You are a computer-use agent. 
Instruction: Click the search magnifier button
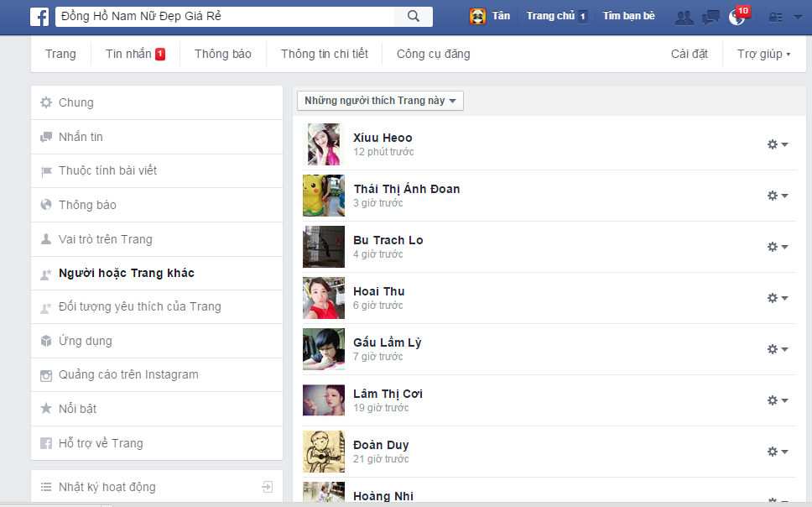[x=414, y=16]
